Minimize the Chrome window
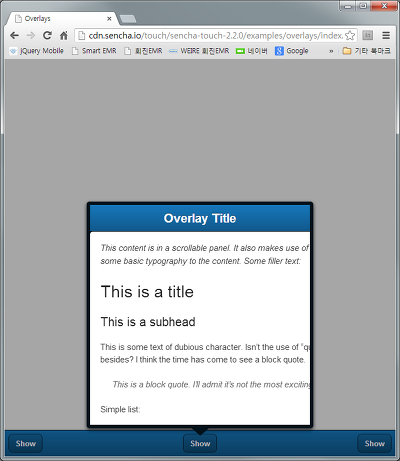The width and height of the screenshot is (400, 461). click(348, 6)
